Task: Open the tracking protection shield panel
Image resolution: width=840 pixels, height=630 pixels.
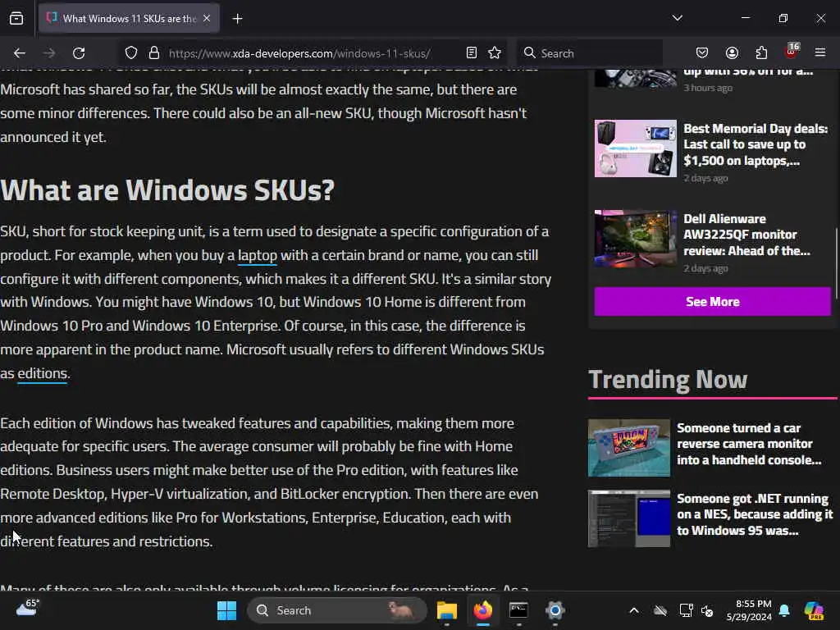Action: [x=131, y=53]
